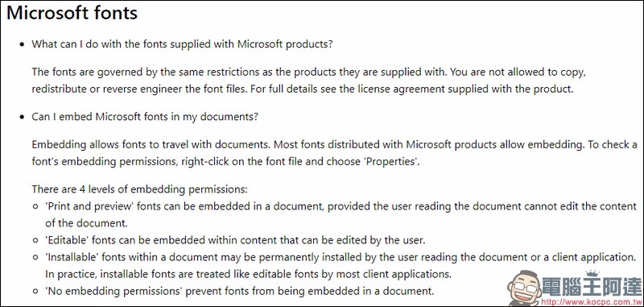This screenshot has width=644, height=307.
Task: Click the 'No embedding permissions' term
Action: [114, 292]
